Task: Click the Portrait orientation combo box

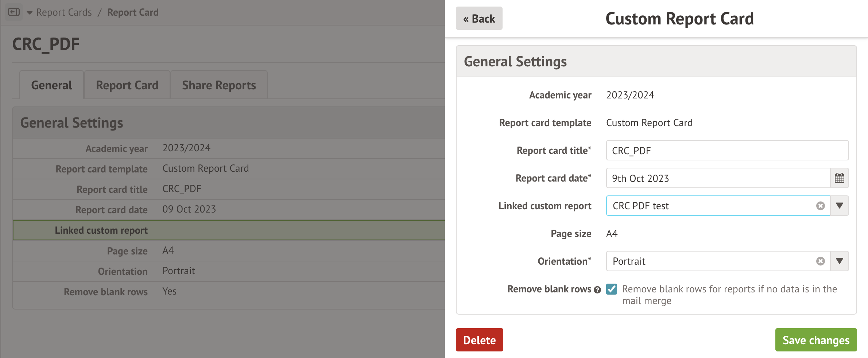Action: 711,261
